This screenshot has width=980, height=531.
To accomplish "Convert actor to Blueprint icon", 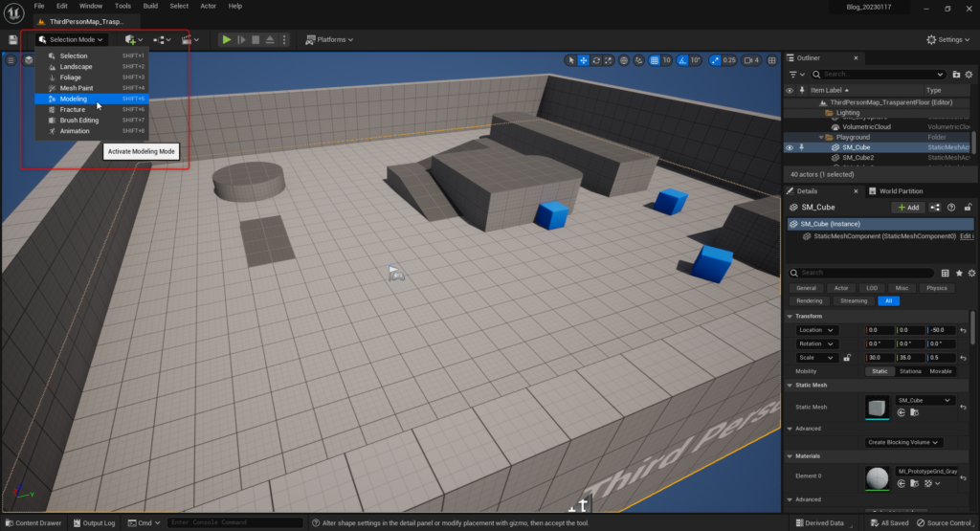I will coord(935,208).
